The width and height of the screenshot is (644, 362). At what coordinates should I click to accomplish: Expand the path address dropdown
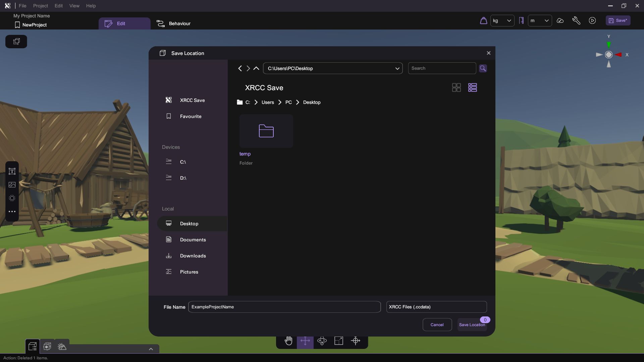pyautogui.click(x=397, y=68)
